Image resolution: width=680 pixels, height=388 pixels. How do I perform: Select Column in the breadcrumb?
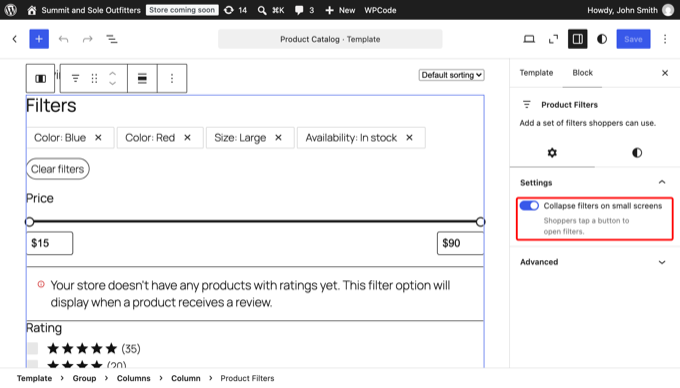point(186,378)
